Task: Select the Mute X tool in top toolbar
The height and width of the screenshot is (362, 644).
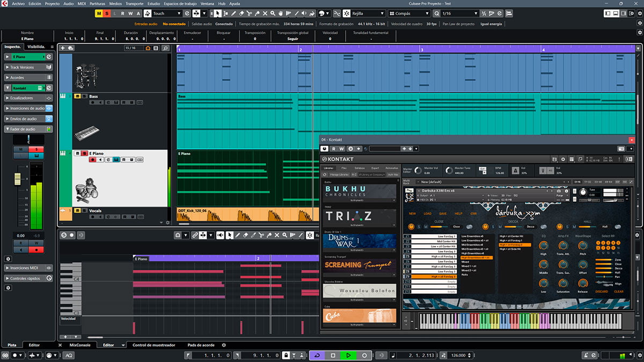Action: pos(265,13)
